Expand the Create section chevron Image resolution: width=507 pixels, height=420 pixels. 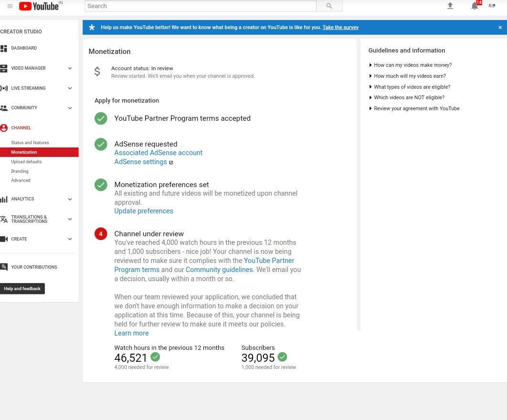click(70, 239)
